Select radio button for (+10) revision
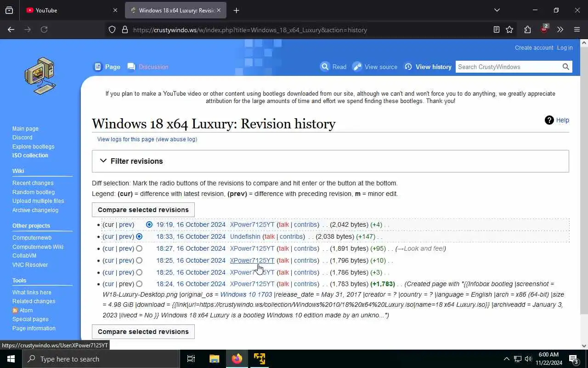This screenshot has width=588, height=368. click(139, 260)
